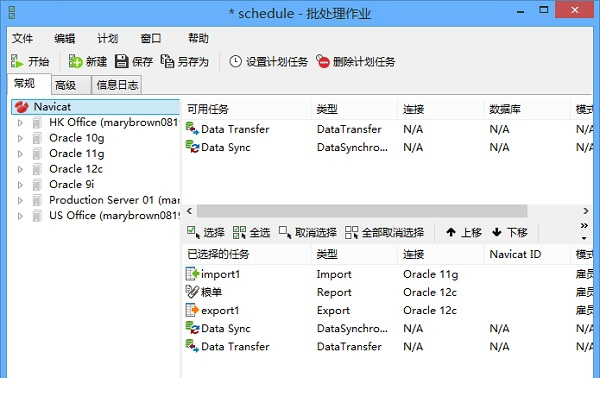Click the Move Down (下移) button

tap(510, 232)
